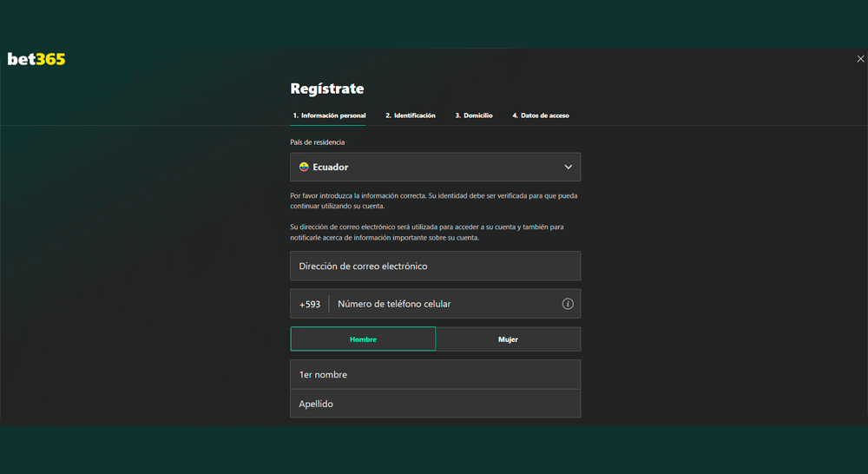Click the Regístrate heading
Image resolution: width=868 pixels, height=474 pixels.
click(327, 89)
